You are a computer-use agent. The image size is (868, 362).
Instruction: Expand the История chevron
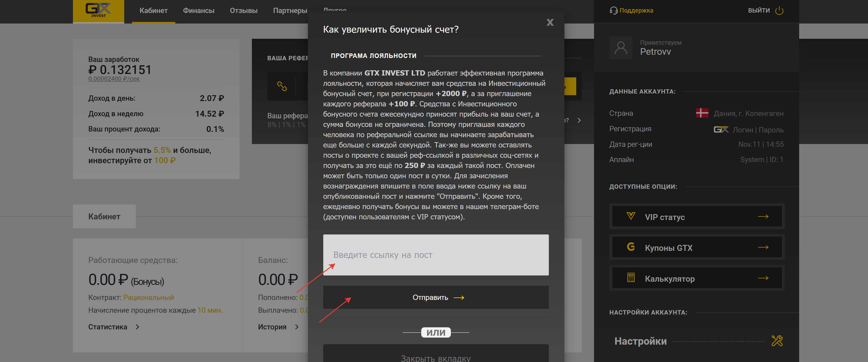(x=297, y=327)
